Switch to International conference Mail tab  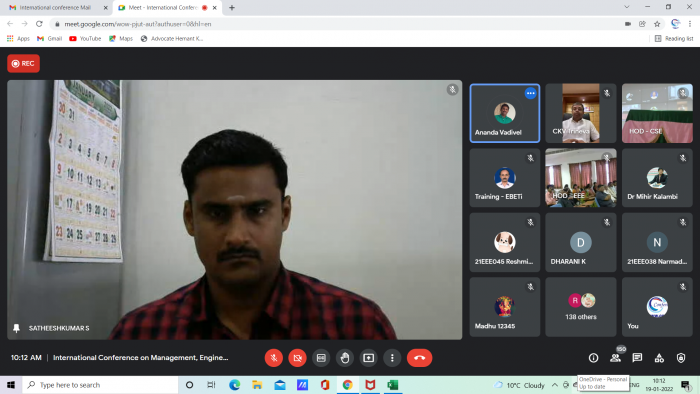[x=54, y=8]
